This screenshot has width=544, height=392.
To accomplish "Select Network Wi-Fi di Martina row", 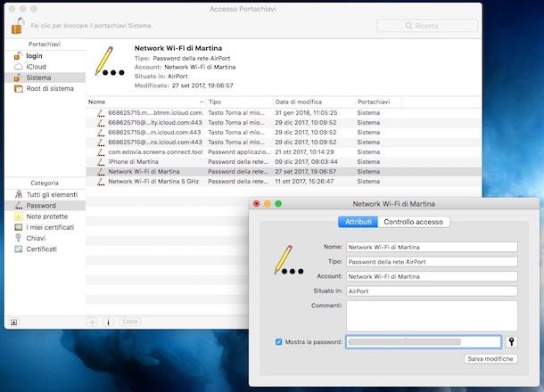I will coord(284,172).
